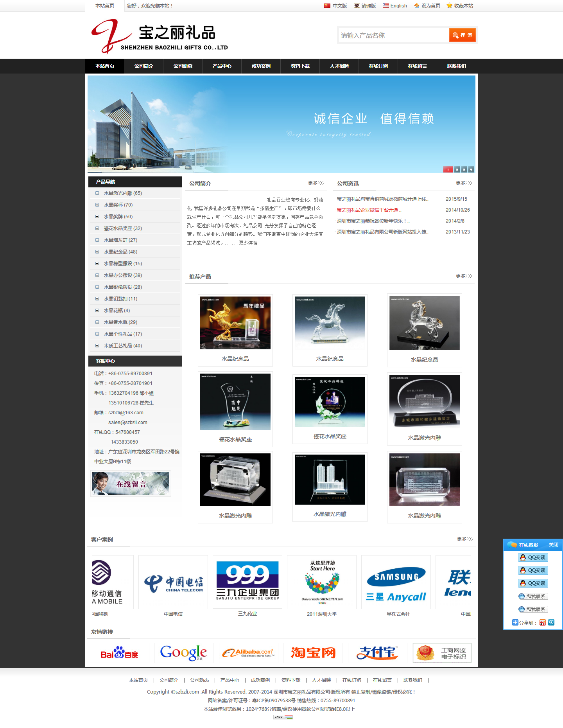Switch to the 繁體版 traditional Chinese version
The height and width of the screenshot is (728, 563).
(x=365, y=6)
